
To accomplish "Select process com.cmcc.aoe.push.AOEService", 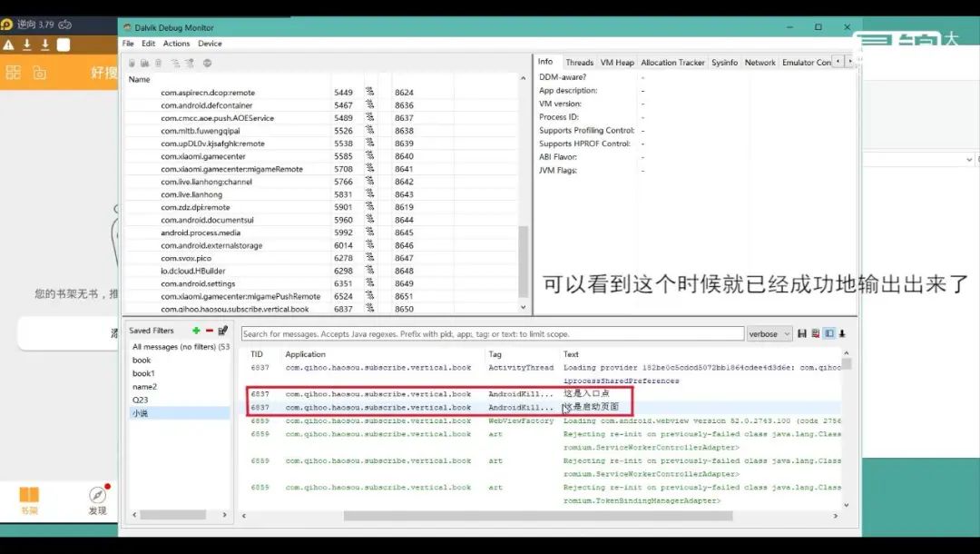I will (x=322, y=118).
